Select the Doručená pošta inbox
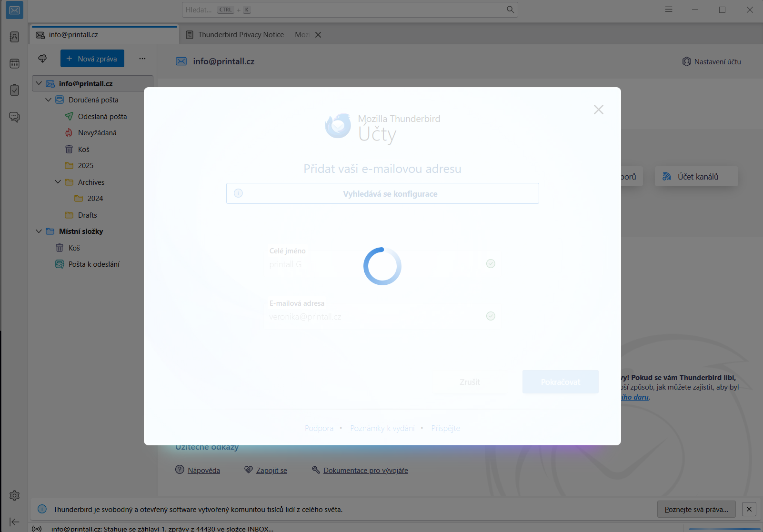763x532 pixels. point(93,100)
